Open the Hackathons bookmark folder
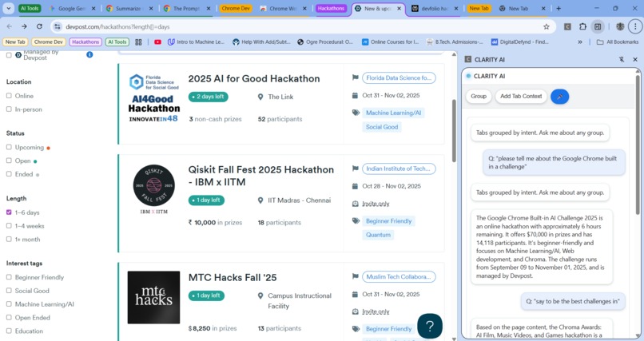This screenshot has width=644, height=341. [x=85, y=42]
